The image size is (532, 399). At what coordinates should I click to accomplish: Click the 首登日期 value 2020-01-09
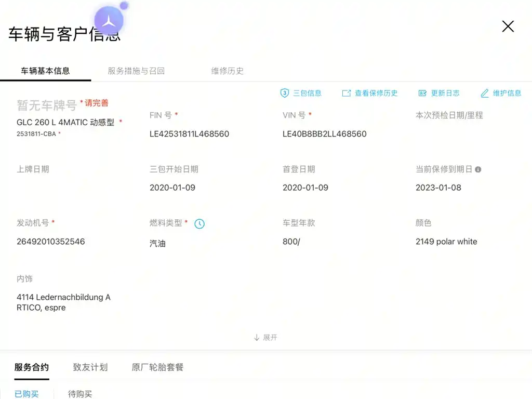click(305, 188)
